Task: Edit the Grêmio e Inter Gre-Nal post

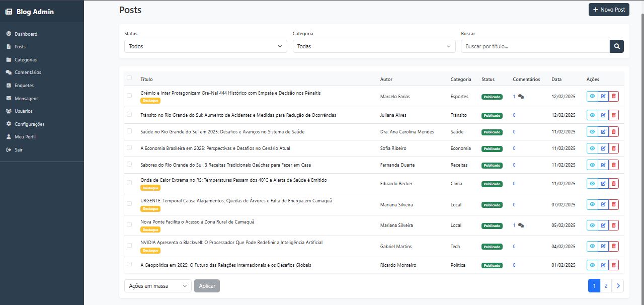Action: [603, 97]
